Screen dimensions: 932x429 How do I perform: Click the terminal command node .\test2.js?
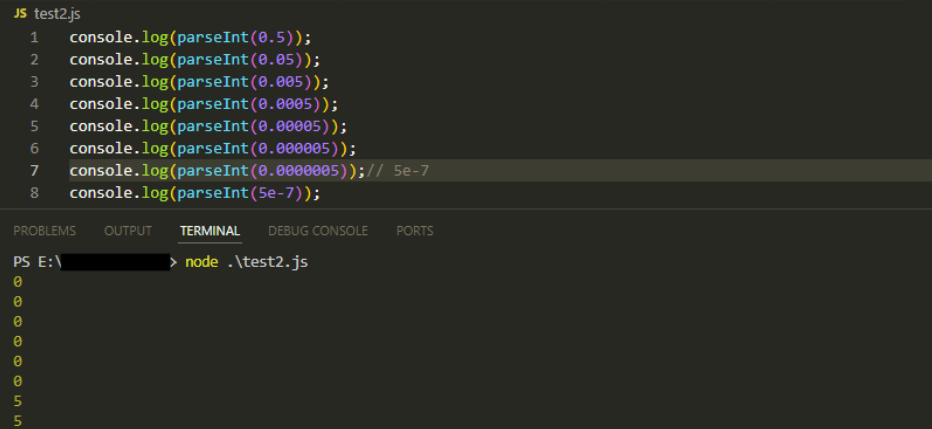click(247, 262)
